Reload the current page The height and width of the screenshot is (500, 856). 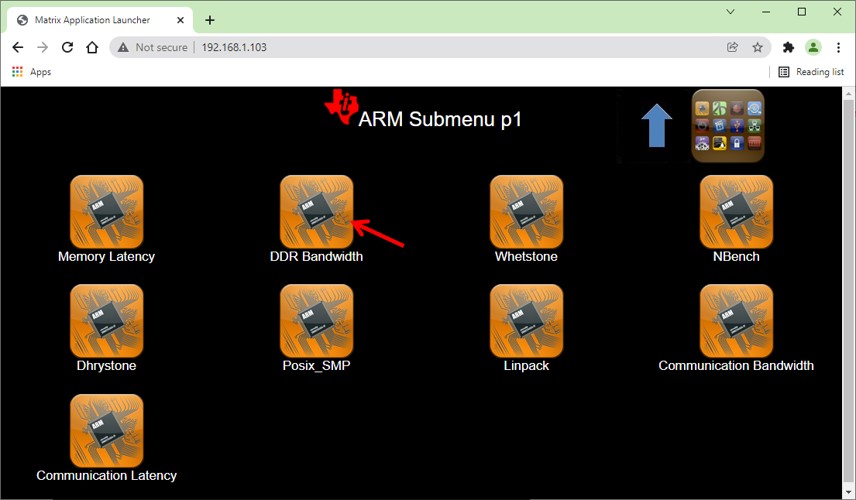click(67, 47)
